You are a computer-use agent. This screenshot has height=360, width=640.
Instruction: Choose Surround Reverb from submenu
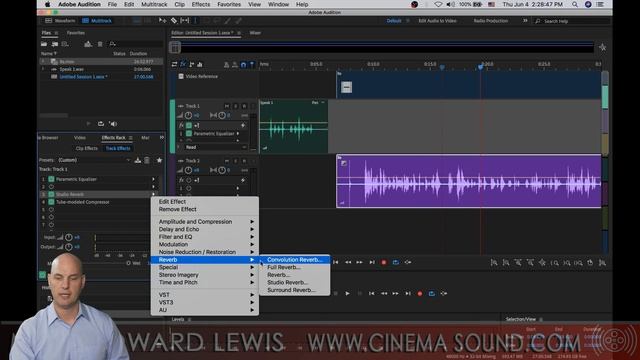tap(294, 290)
